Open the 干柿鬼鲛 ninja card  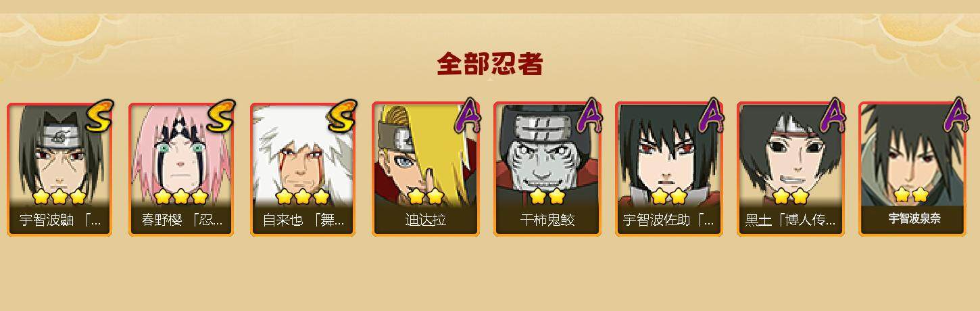coord(546,169)
